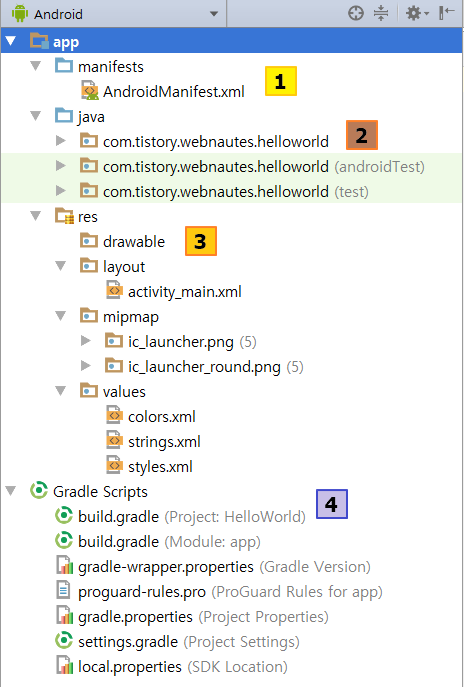Click the proguard-rules.pro text file icon
The height and width of the screenshot is (687, 464).
[64, 590]
